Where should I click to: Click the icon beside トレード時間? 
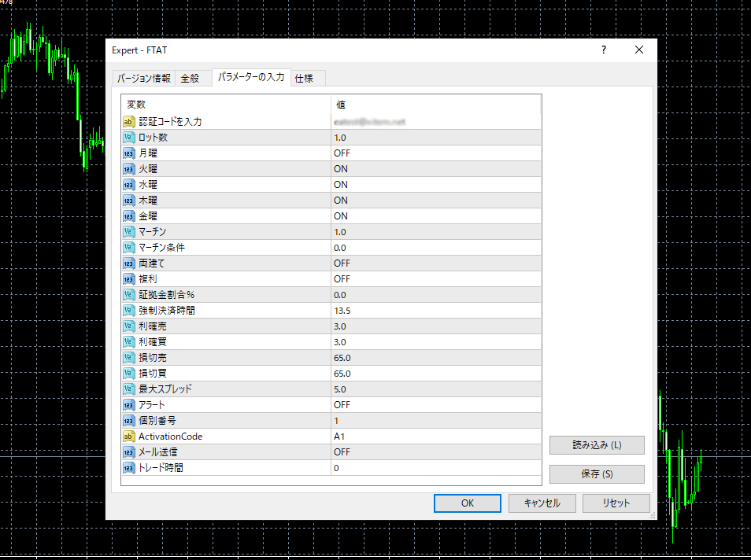point(129,468)
